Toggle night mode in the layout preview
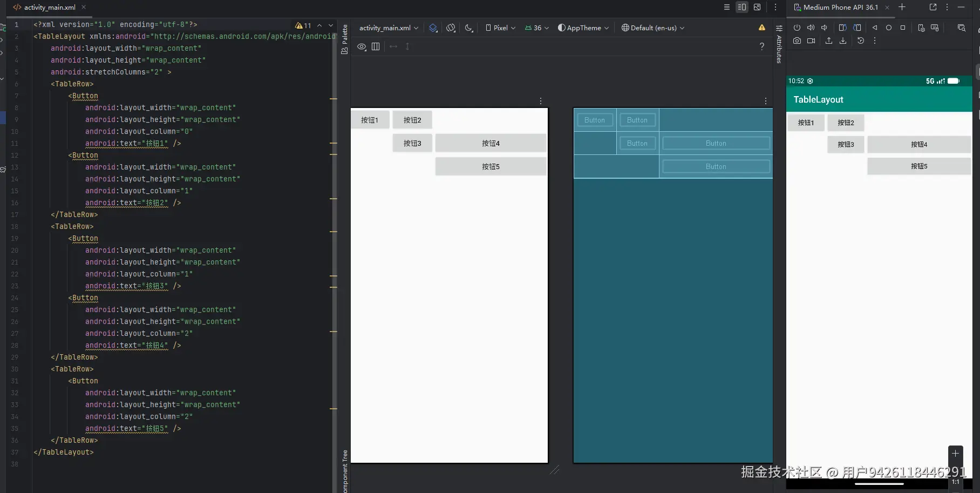Viewport: 980px width, 493px height. 469,28
